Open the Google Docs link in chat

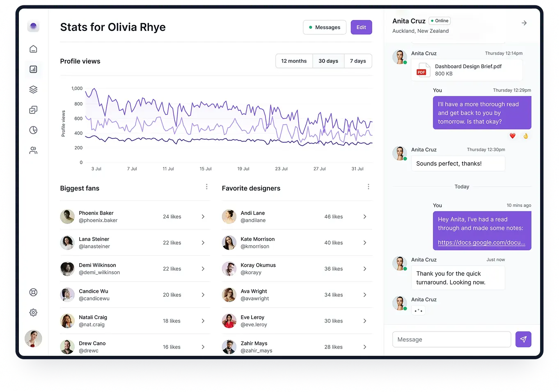481,243
